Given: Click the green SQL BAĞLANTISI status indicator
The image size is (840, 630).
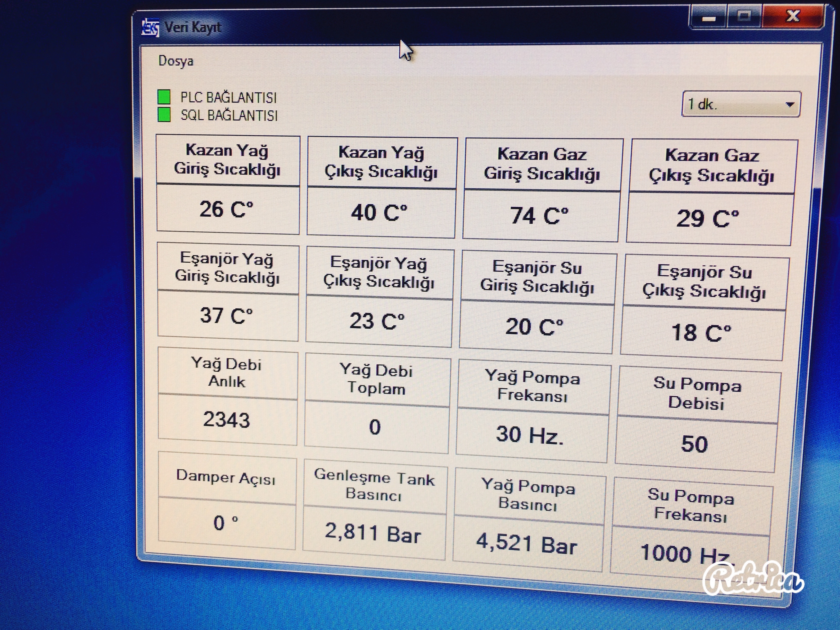Looking at the screenshot, I should coord(164,115).
